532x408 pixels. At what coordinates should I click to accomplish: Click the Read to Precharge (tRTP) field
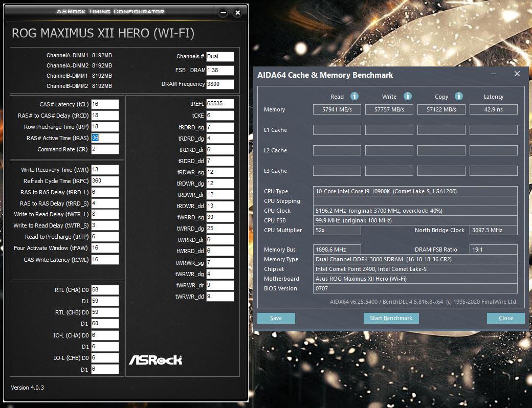105,237
